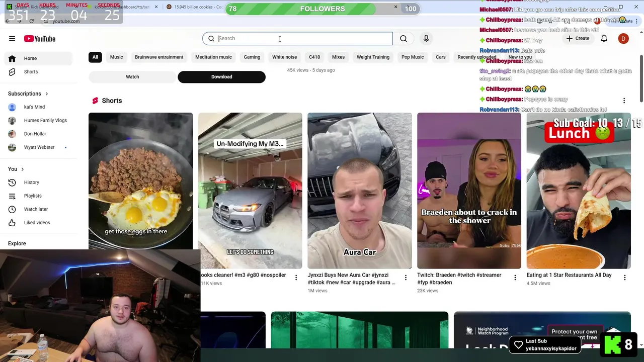
Task: Open kai's Mind channel
Action: point(39,107)
